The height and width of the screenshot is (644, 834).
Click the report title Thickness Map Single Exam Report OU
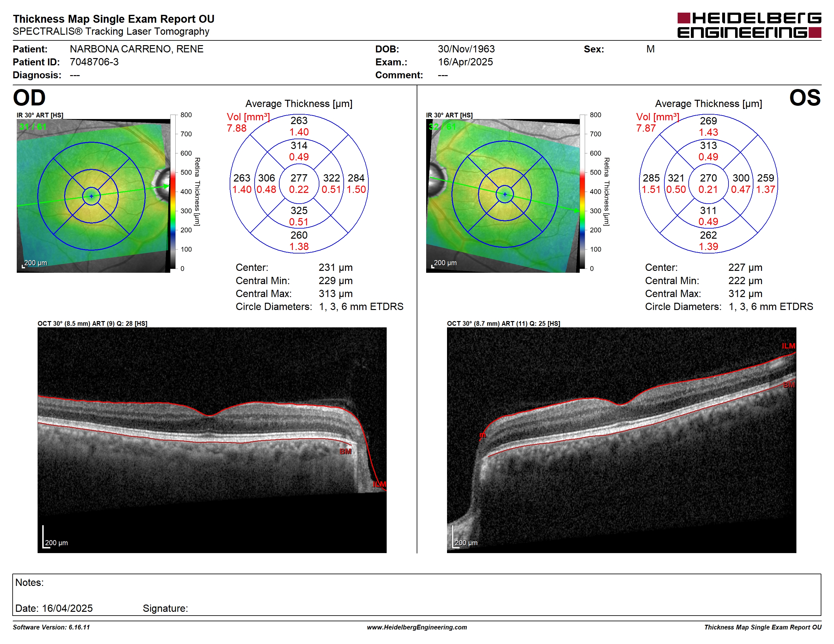pyautogui.click(x=113, y=19)
